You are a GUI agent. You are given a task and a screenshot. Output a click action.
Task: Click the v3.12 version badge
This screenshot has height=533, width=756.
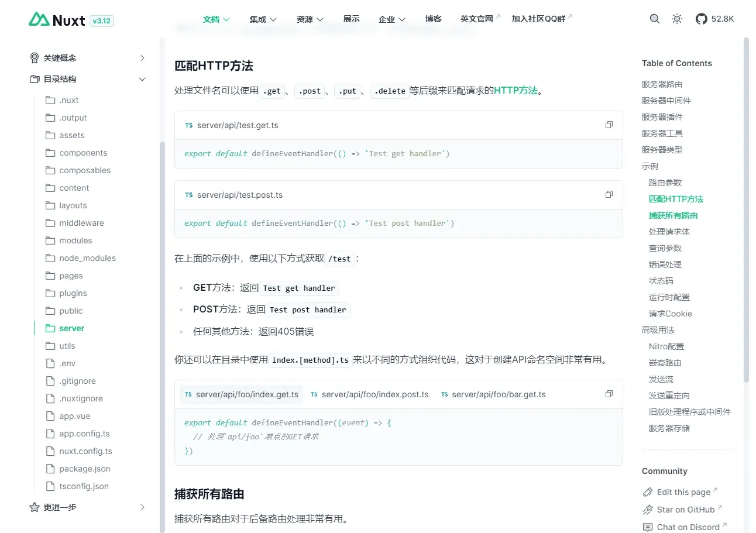[101, 21]
